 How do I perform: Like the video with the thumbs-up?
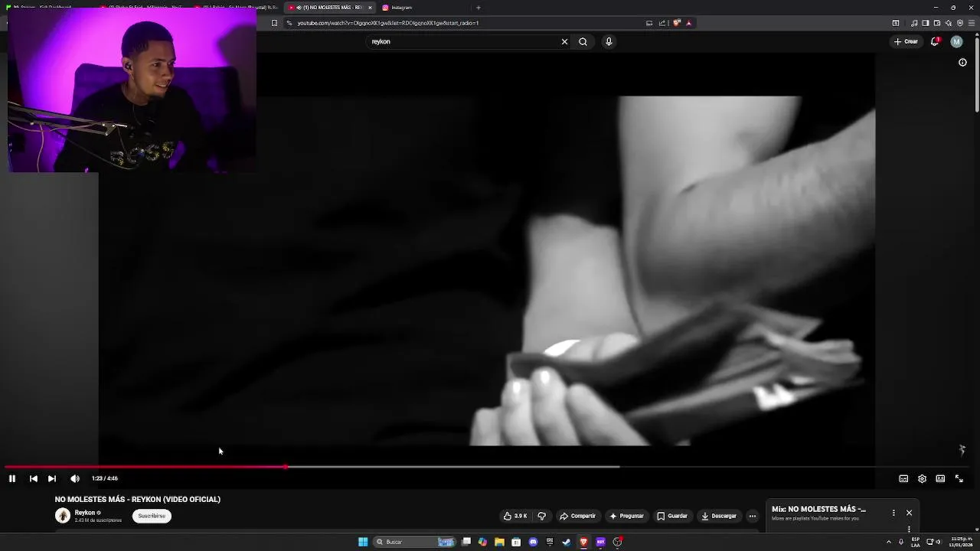pos(514,516)
